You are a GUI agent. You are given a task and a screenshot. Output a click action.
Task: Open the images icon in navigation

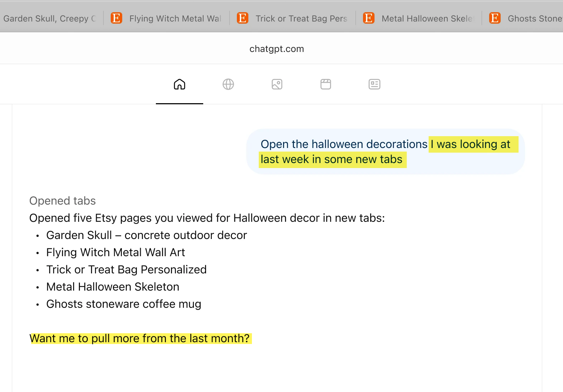tap(277, 84)
